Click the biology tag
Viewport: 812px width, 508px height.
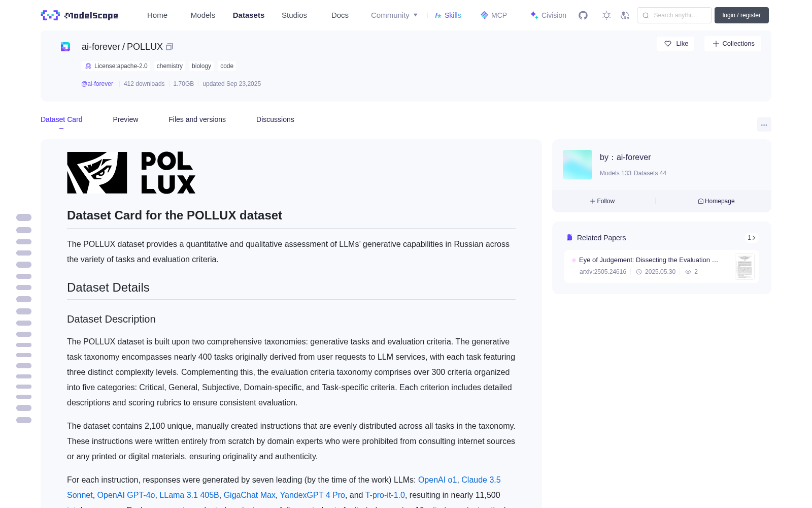(201, 66)
